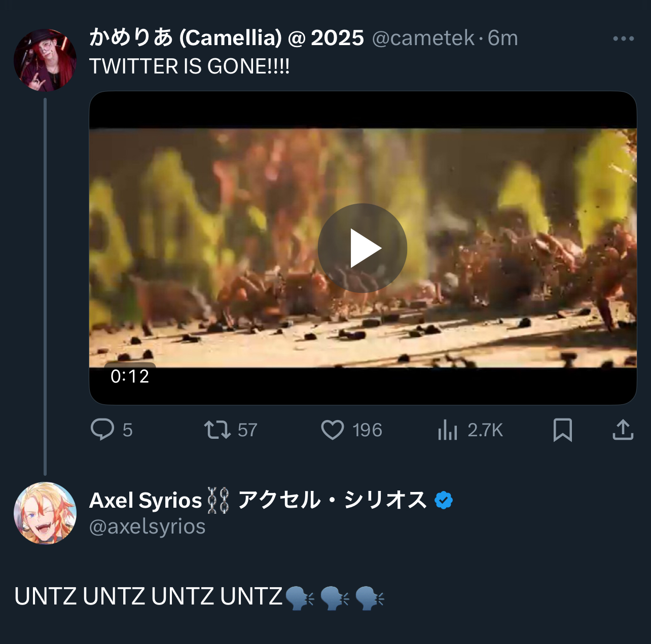This screenshot has height=644, width=651.
Task: Open Camellia's profile picture
Action: (x=45, y=60)
